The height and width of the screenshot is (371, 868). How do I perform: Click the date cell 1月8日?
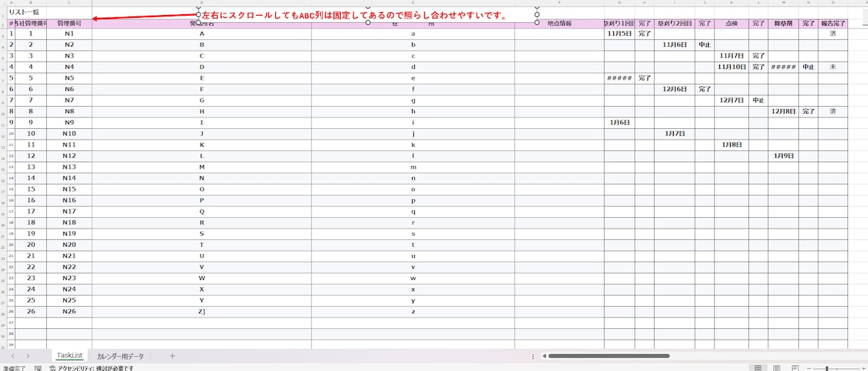coord(731,145)
